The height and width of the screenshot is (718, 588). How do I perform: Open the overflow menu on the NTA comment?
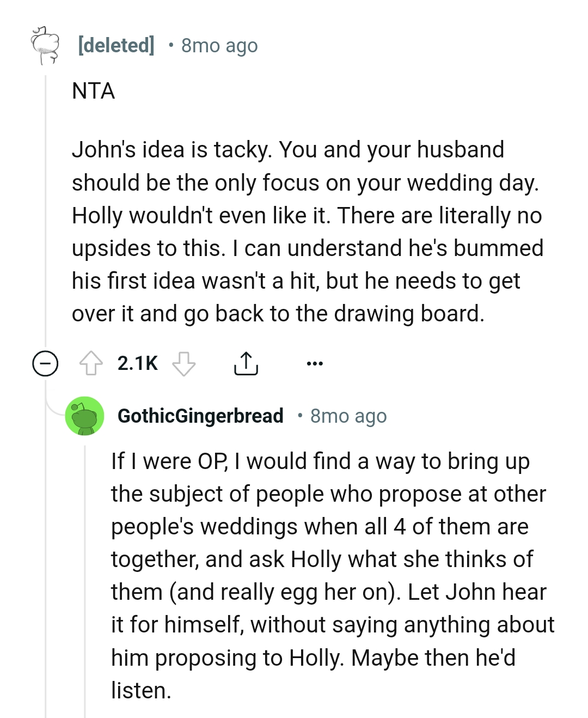(x=315, y=363)
